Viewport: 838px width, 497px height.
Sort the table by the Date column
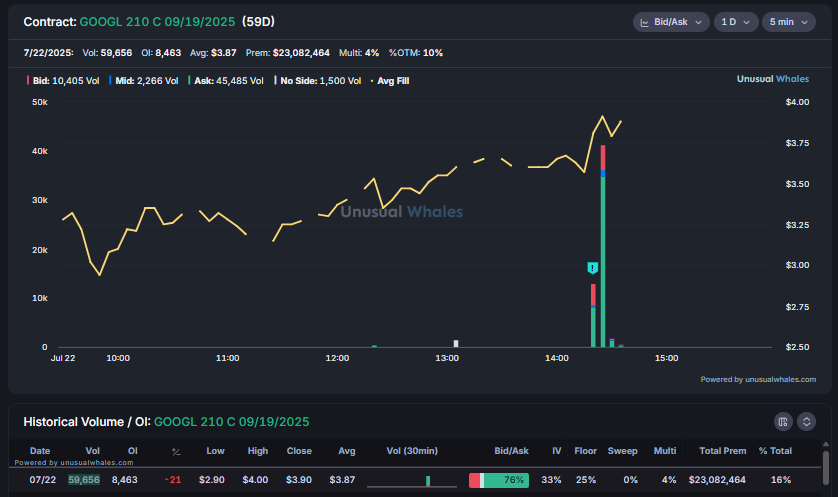point(40,451)
